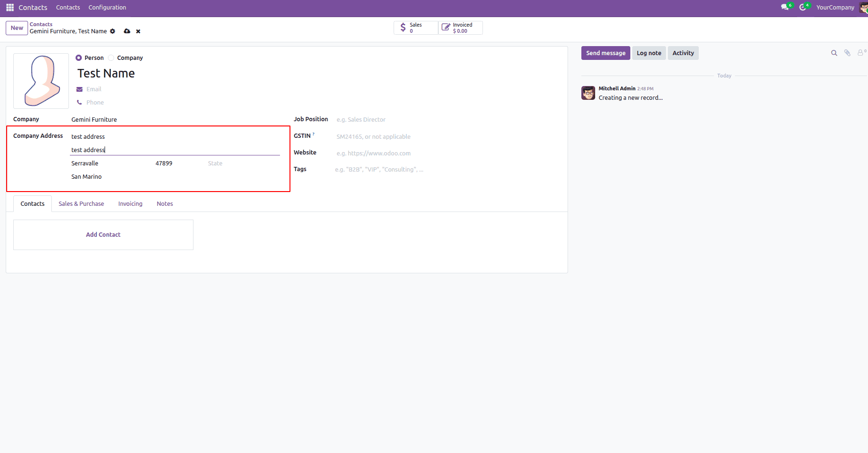Open the activities clock icon with badge 4
Screen dimensions: 868x453
click(x=803, y=7)
